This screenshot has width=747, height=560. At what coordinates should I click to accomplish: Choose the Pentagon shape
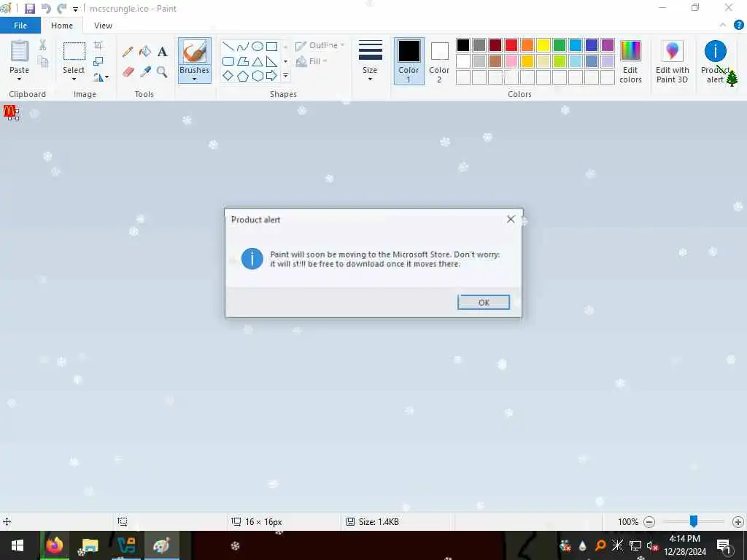tap(243, 76)
